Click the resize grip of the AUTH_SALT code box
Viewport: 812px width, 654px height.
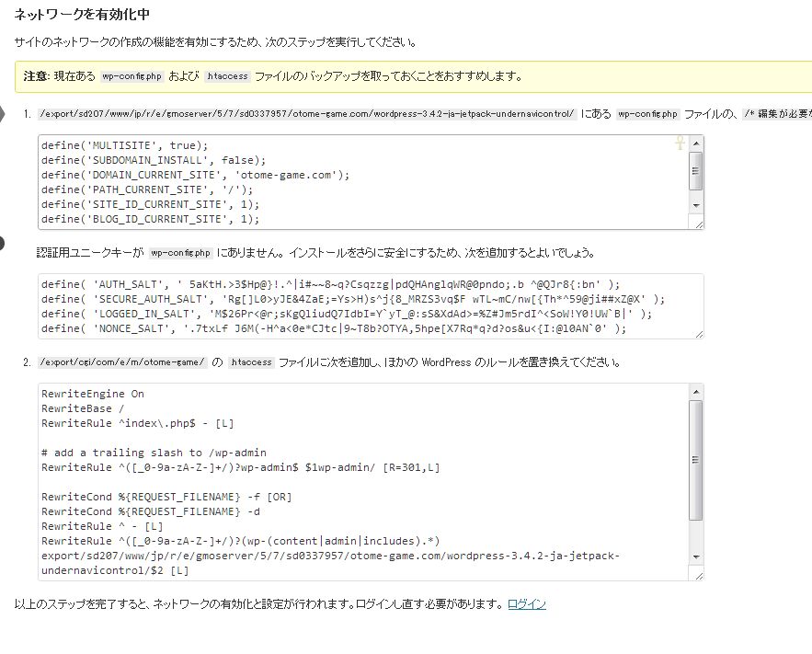pyautogui.click(x=699, y=334)
